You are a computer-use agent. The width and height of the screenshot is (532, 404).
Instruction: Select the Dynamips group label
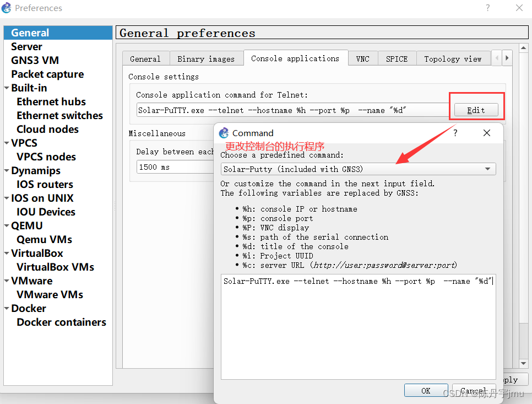coord(36,170)
